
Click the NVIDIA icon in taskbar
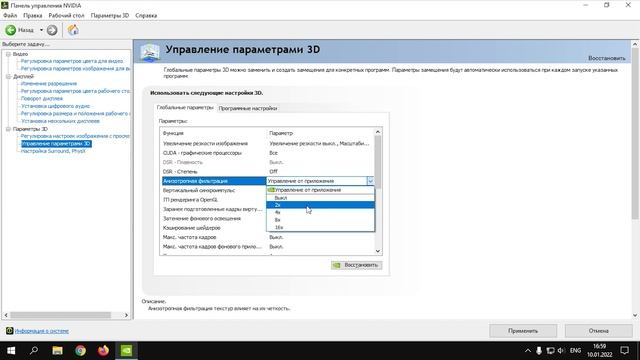tap(126, 351)
